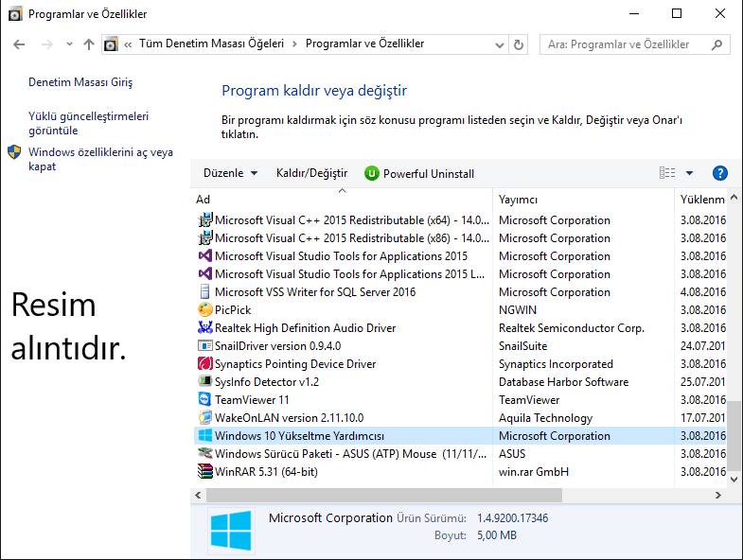Screen dimensions: 743x560
Task: Click Windows 10 Yükseltme Yardımcısı icon
Action: [204, 436]
